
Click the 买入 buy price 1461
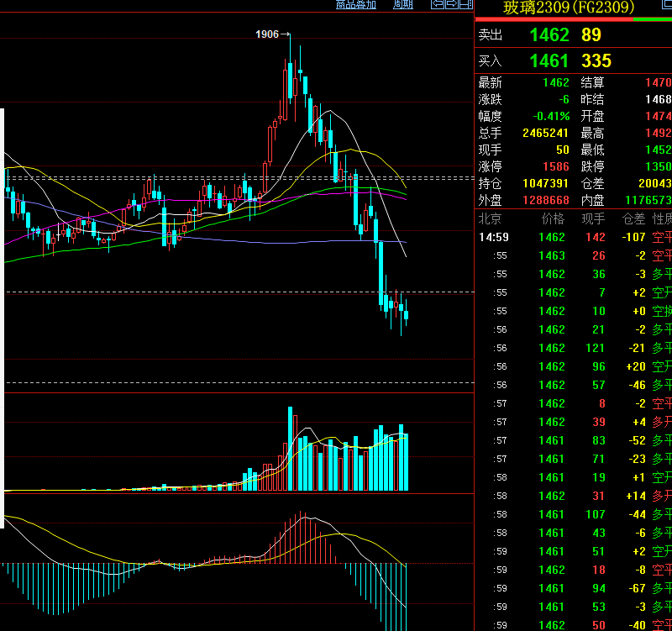(x=549, y=60)
